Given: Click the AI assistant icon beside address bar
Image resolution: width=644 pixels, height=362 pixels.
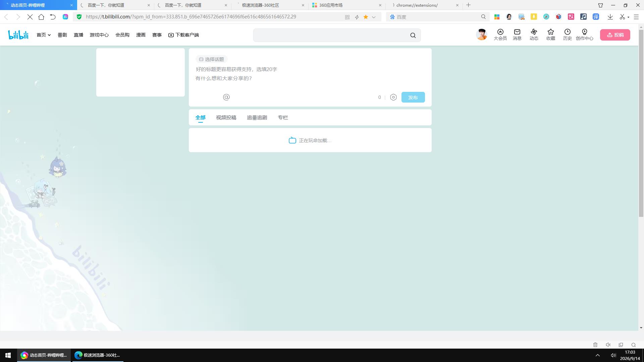Looking at the screenshot, I should point(65,17).
